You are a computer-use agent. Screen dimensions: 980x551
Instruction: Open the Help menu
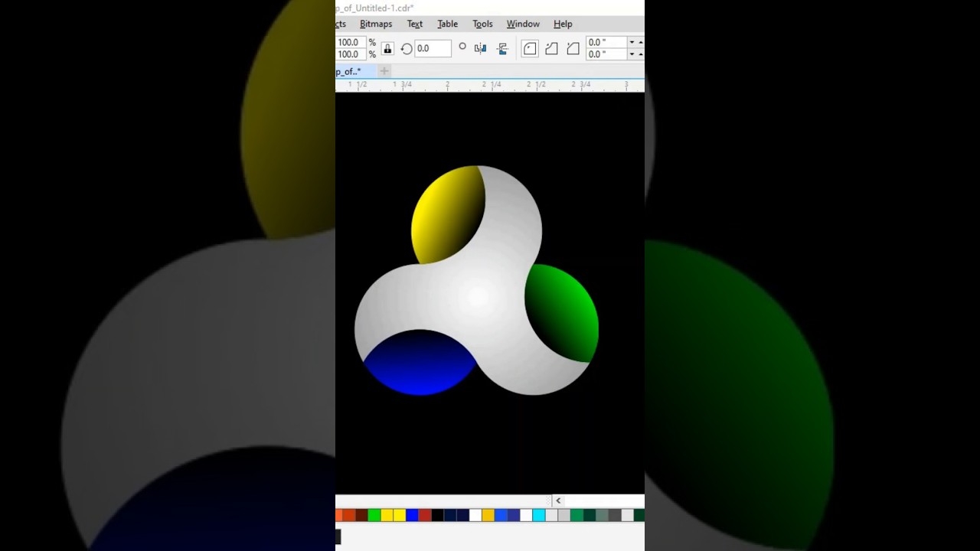pos(563,24)
